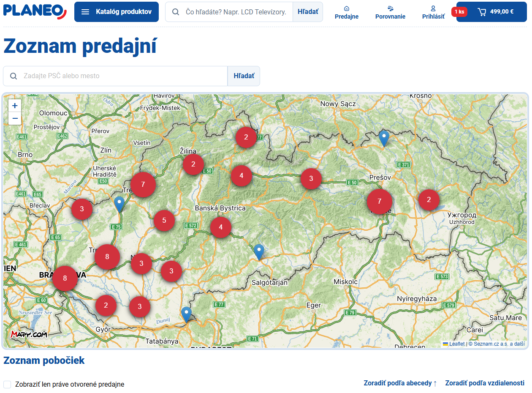Screen dimensions: 532x393
Task: Expand the Bratislava cluster of 8 stores
Action: pos(65,278)
